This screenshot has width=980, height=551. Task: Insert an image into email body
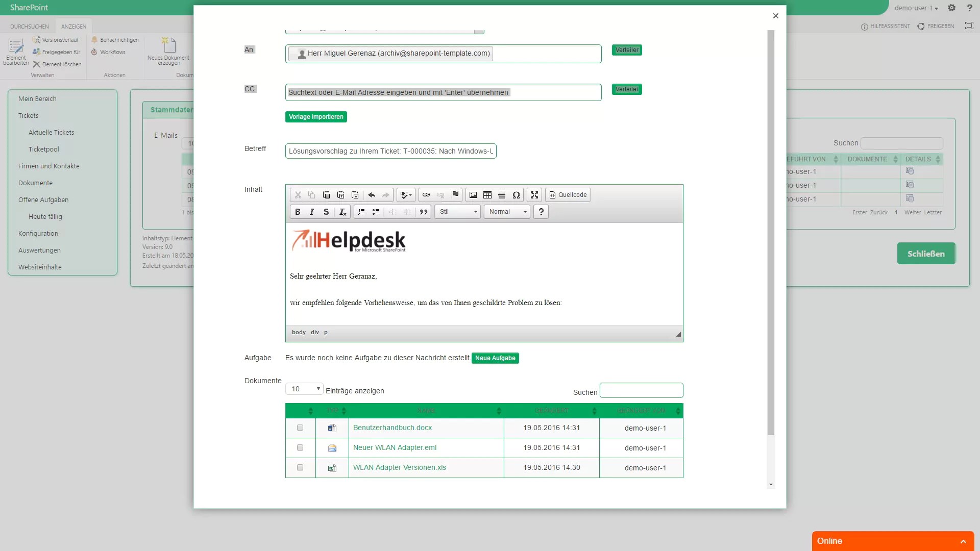(x=473, y=195)
